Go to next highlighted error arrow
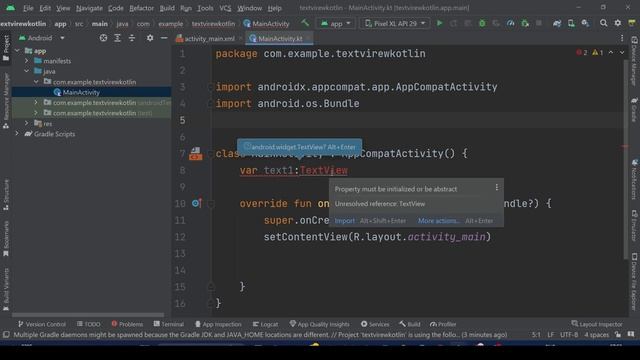The width and height of the screenshot is (640, 360). (622, 53)
